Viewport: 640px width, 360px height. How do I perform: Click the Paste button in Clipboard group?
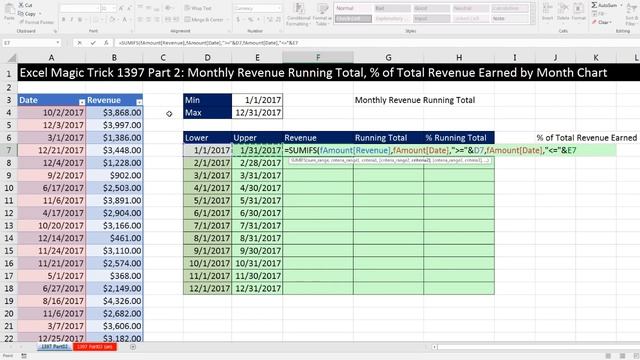(x=9, y=12)
